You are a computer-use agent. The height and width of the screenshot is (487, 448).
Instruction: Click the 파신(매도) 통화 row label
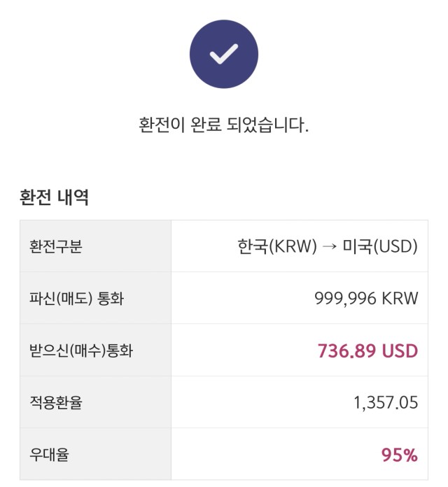[76, 299]
